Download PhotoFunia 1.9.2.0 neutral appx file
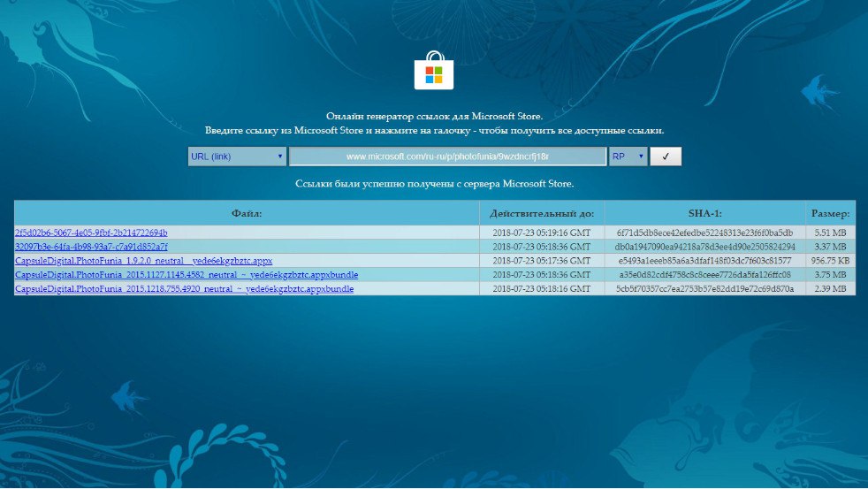 pos(143,260)
